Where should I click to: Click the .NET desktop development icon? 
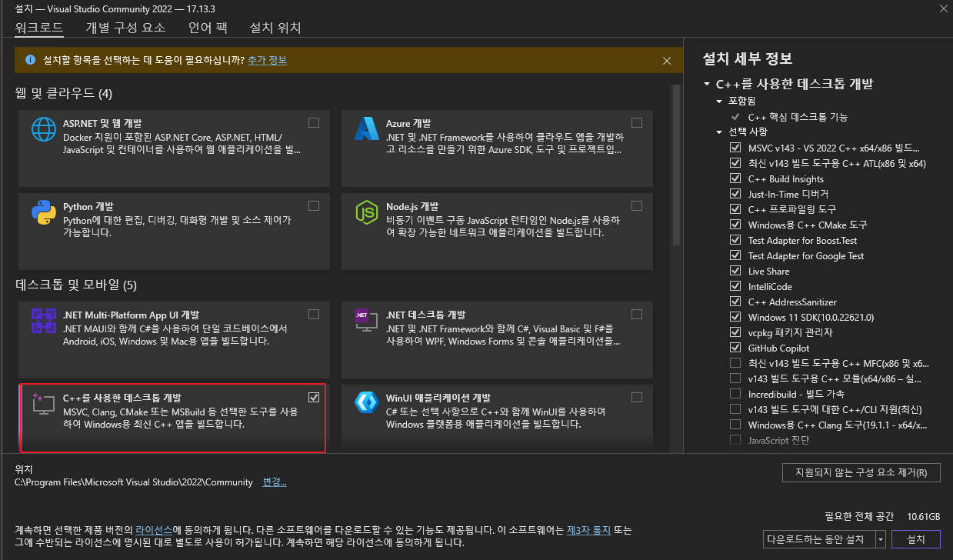[367, 321]
